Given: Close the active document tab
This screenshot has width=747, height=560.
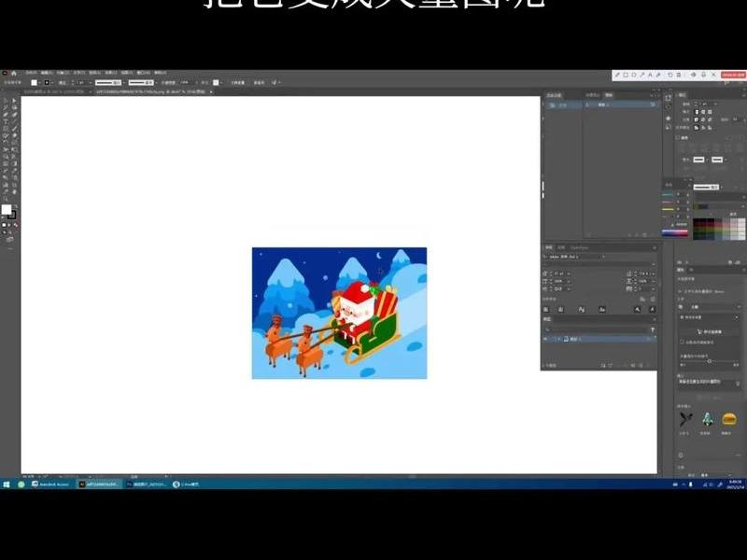Looking at the screenshot, I should [x=211, y=91].
